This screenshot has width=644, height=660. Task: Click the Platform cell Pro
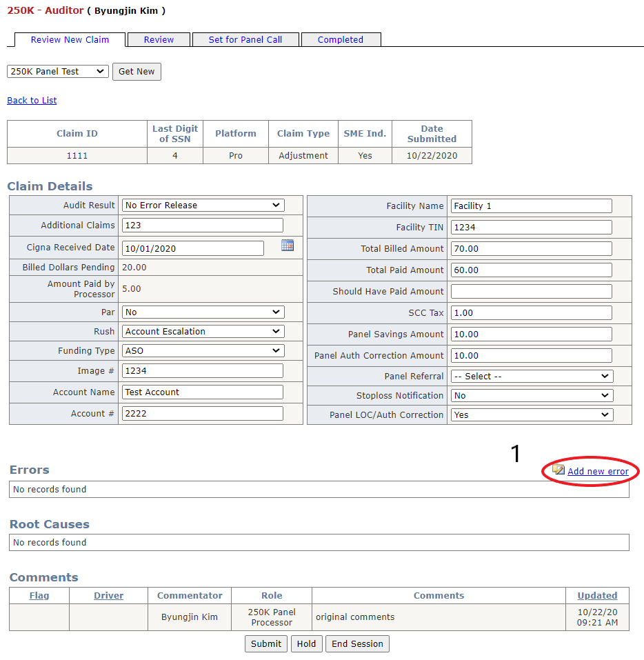click(236, 156)
